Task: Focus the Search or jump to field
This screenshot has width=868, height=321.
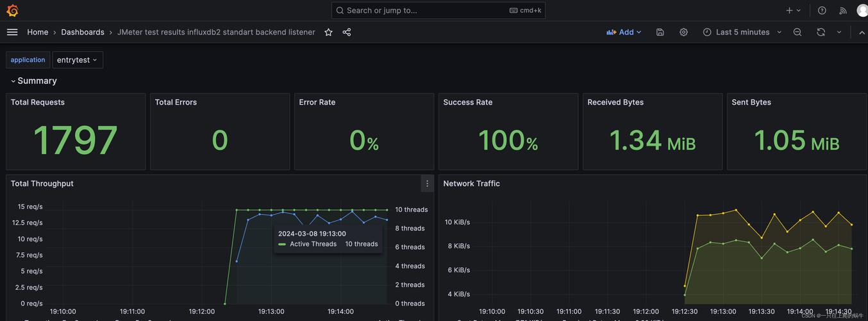Action: coord(438,10)
